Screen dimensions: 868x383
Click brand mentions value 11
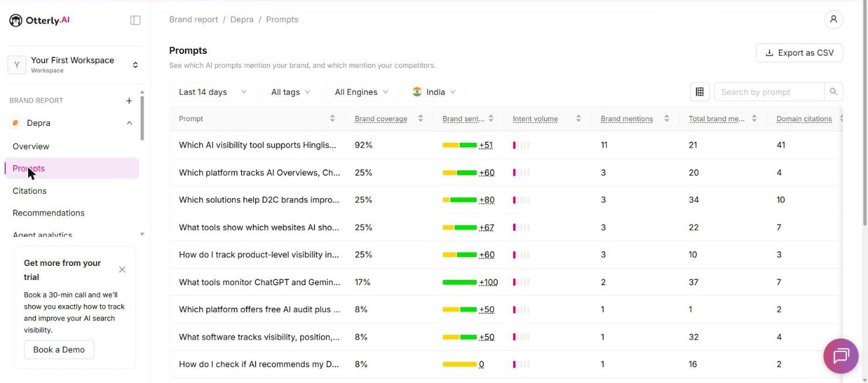click(x=604, y=145)
